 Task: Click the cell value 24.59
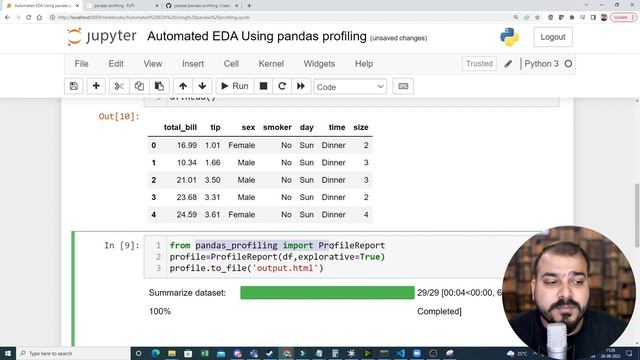[x=187, y=215]
